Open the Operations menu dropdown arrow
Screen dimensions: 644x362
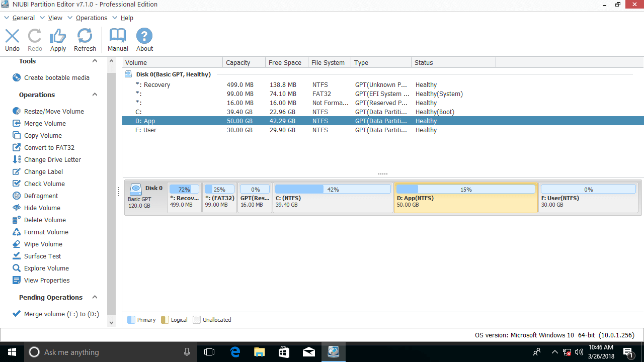coord(70,18)
